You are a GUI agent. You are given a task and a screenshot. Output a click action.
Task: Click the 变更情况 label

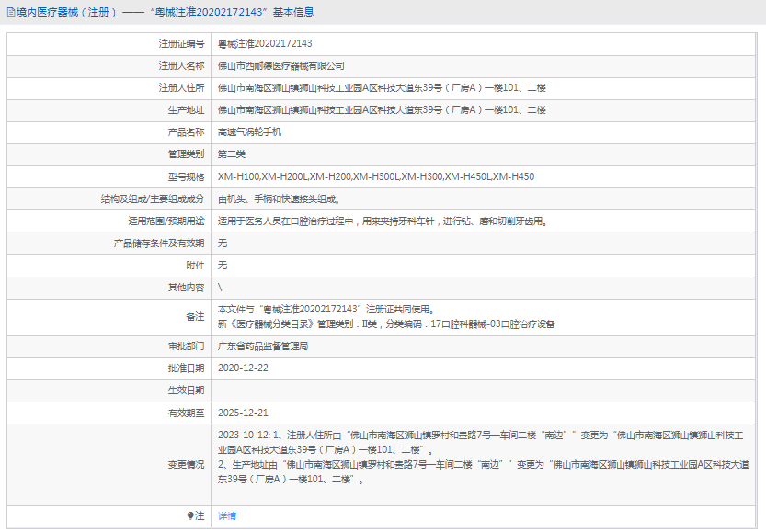coord(186,465)
